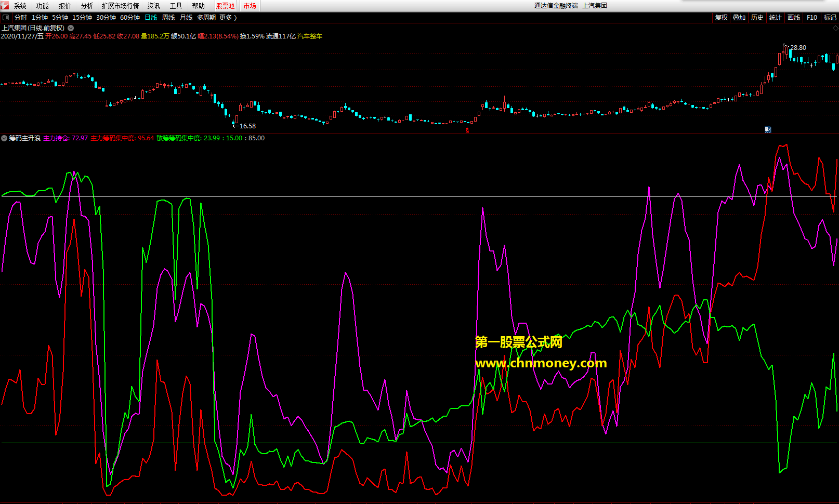Image resolution: width=839 pixels, height=504 pixels.
Task: Click the 市场 button
Action: click(250, 6)
